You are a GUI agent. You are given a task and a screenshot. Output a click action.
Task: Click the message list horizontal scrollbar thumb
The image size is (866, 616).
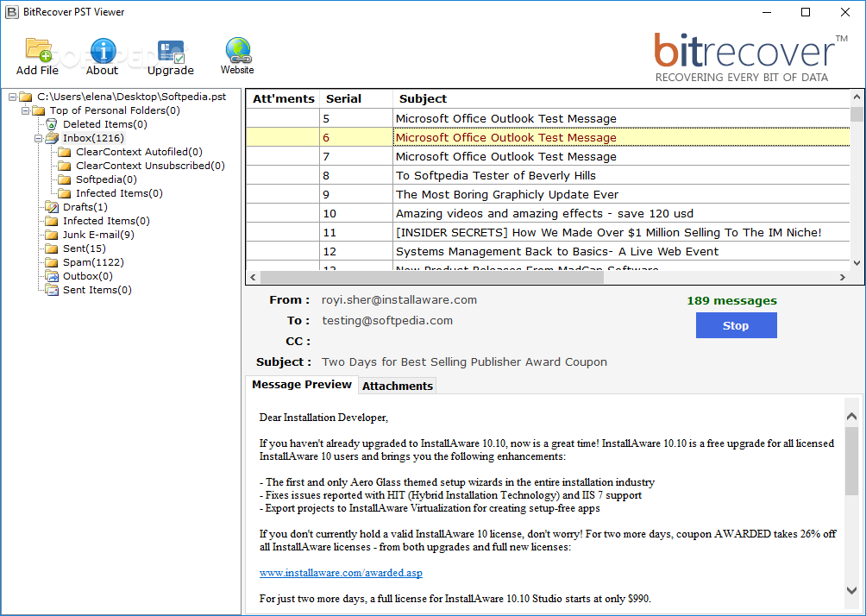tap(432, 277)
